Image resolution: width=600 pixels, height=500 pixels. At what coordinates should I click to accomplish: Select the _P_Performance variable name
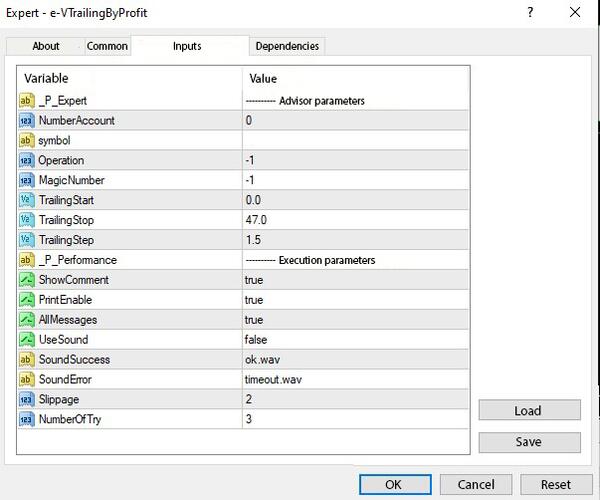pyautogui.click(x=78, y=260)
